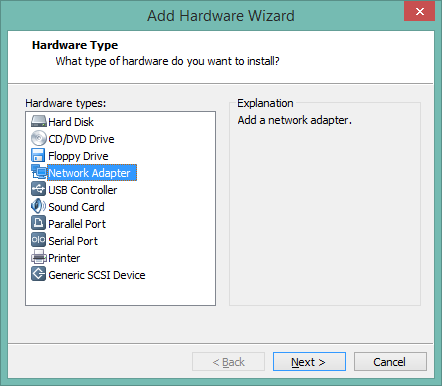Click the CD/DVD Drive disc icon

coord(38,138)
